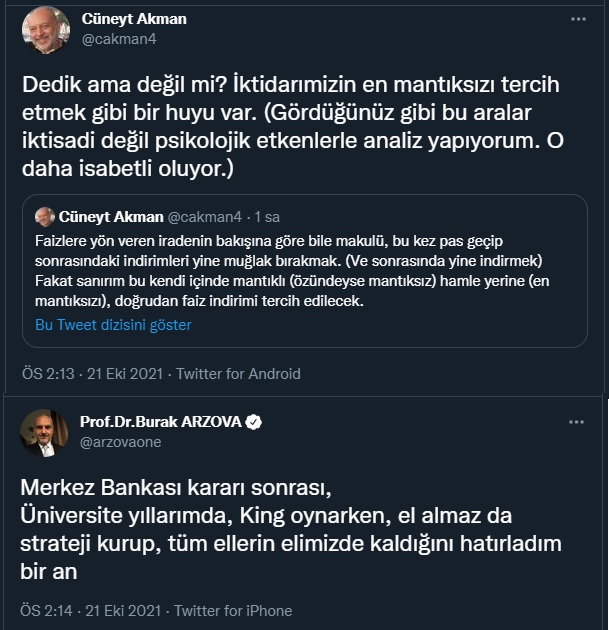Click the "Twitter for iPhone" source label

[235, 610]
